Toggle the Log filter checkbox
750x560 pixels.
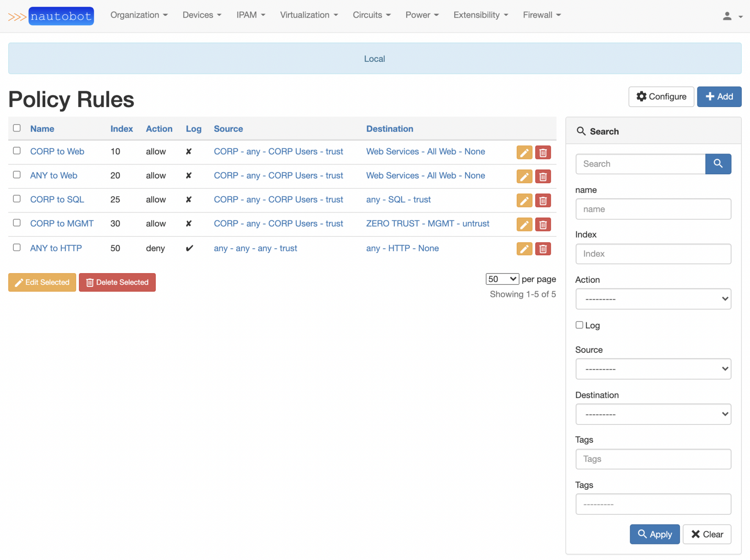pos(579,325)
